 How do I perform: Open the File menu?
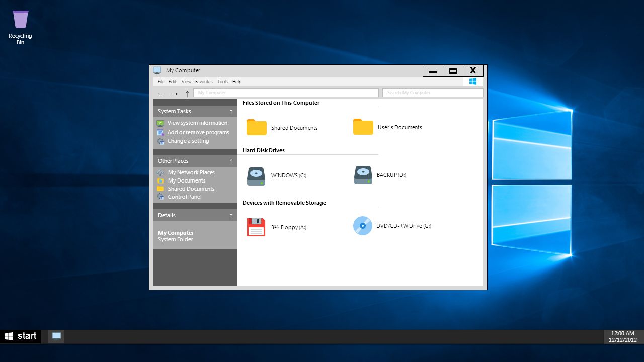[161, 82]
